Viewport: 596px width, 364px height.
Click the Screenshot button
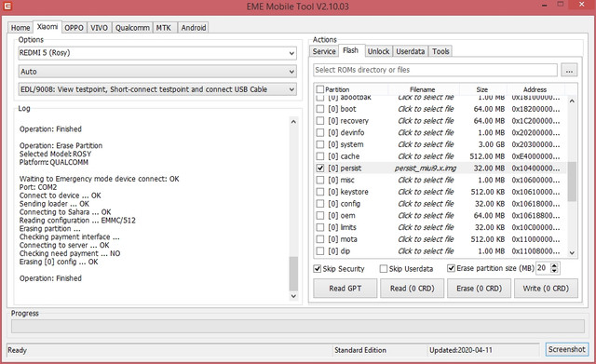tap(566, 349)
